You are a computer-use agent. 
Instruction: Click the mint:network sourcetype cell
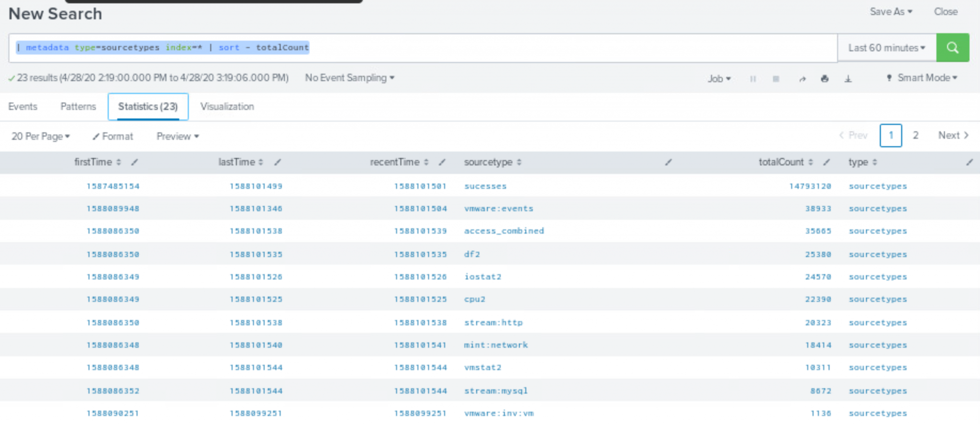496,345
